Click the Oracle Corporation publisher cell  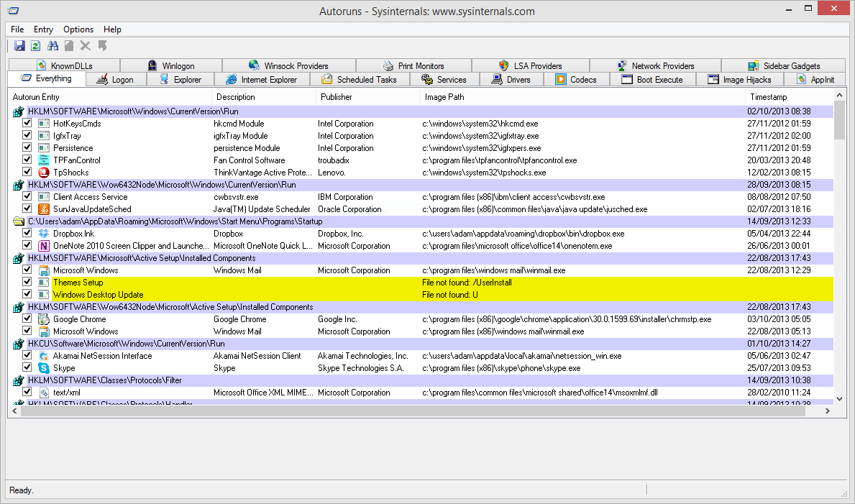[x=349, y=209]
